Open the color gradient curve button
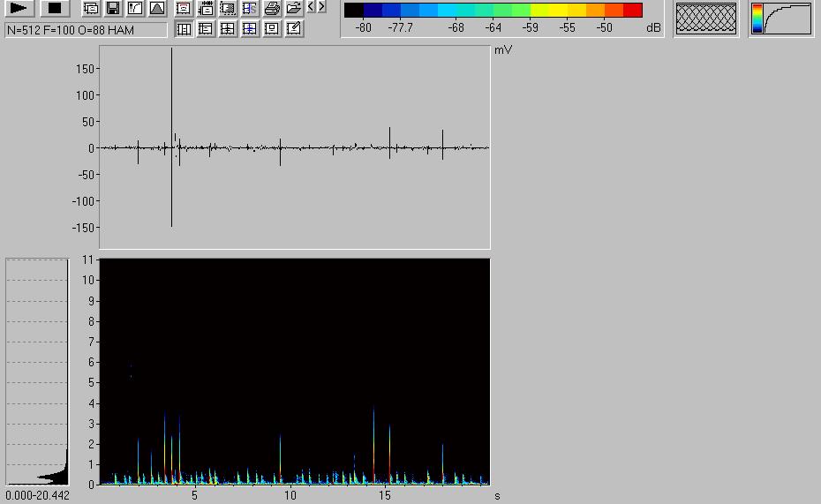821x504 pixels. (781, 19)
